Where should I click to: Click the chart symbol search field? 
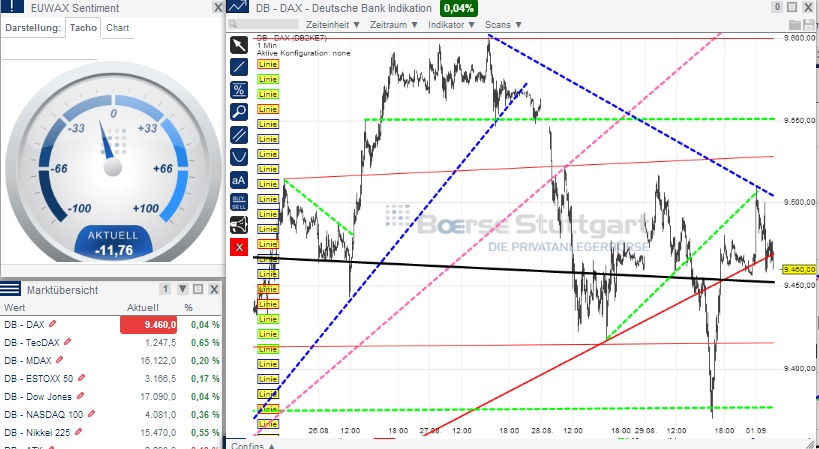[x=264, y=25]
